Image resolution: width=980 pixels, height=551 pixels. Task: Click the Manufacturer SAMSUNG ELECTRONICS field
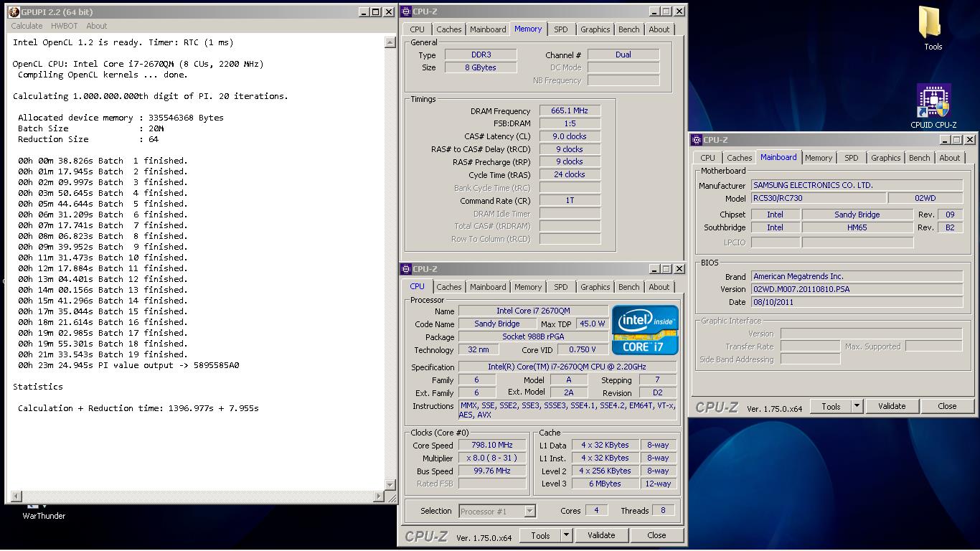[857, 186]
